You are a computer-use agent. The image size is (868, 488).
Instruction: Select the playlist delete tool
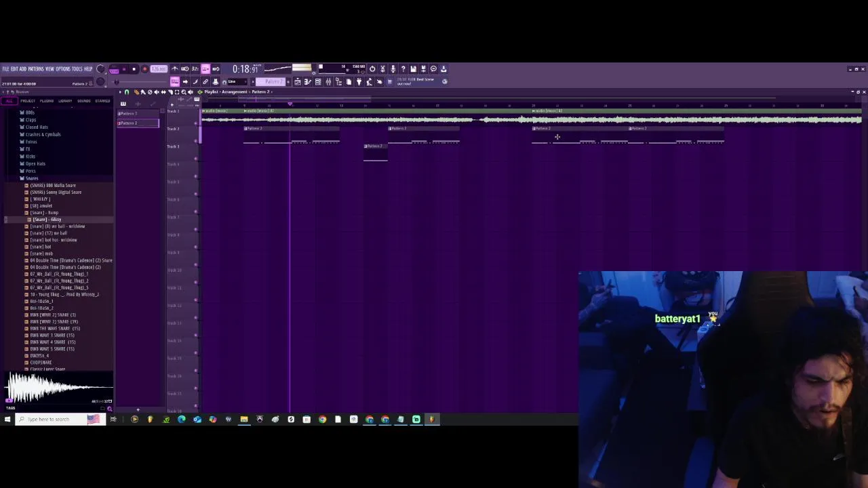tap(150, 92)
